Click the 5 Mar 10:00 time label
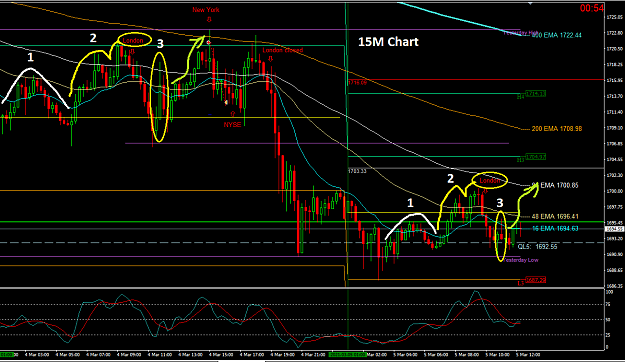 [x=497, y=354]
